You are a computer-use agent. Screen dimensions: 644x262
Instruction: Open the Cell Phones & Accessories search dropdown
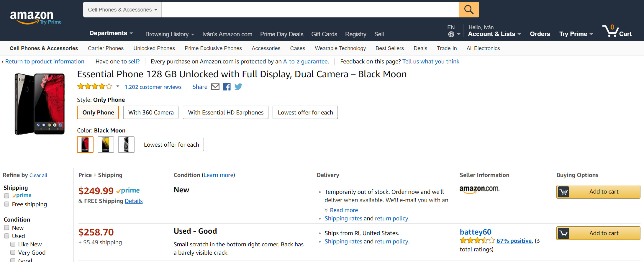122,10
